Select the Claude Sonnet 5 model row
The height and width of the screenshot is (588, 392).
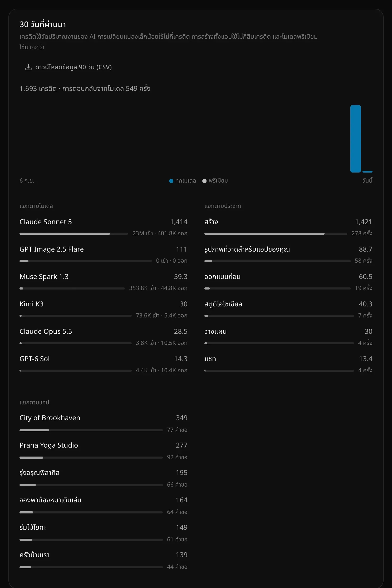point(104,227)
